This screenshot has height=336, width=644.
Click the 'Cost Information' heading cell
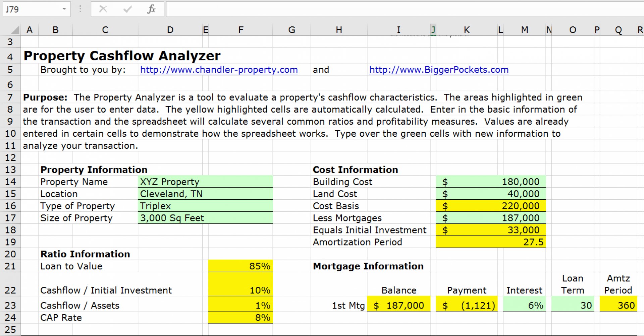coord(356,170)
